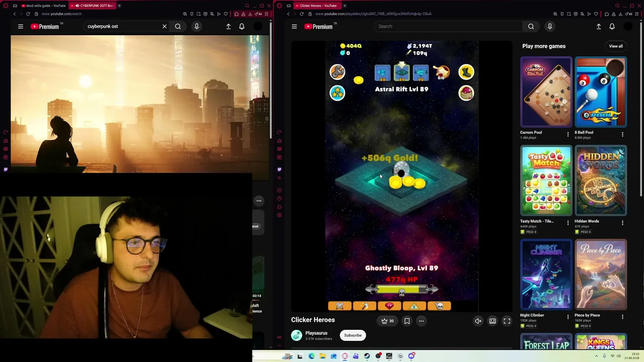Open the three-stars achievements icon in the game
Viewport: 644px width, 362px height.
click(x=337, y=93)
